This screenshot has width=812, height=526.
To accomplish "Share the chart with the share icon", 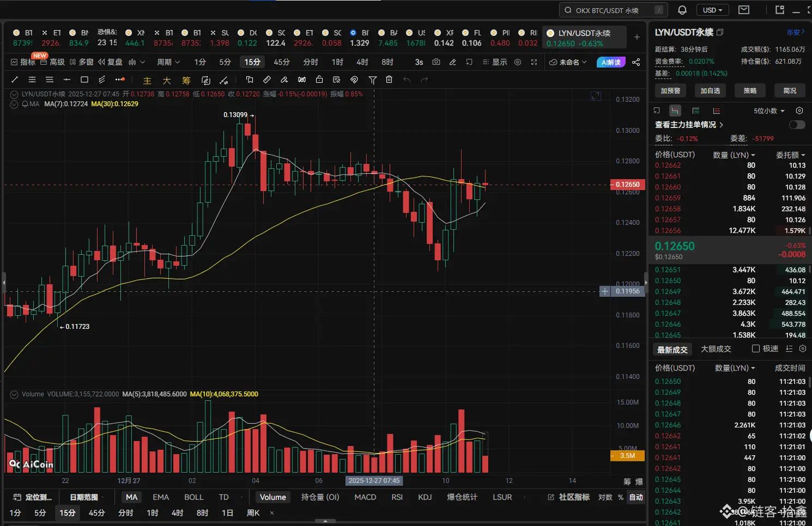I will (x=636, y=62).
